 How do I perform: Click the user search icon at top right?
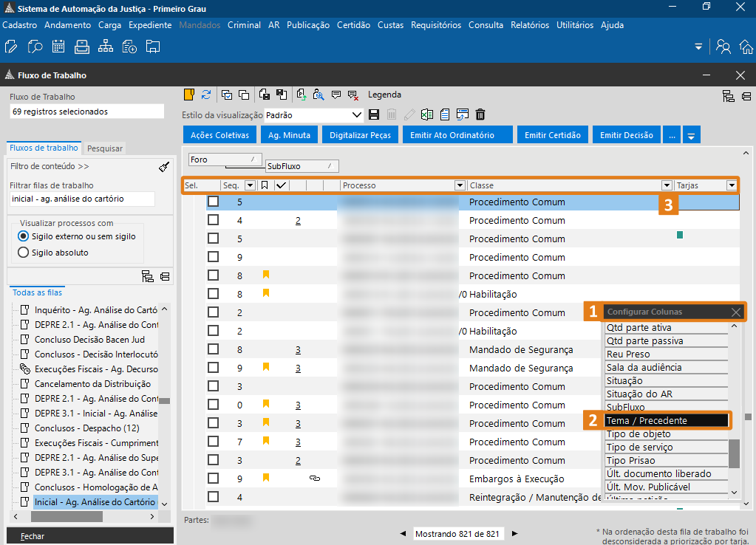point(723,47)
